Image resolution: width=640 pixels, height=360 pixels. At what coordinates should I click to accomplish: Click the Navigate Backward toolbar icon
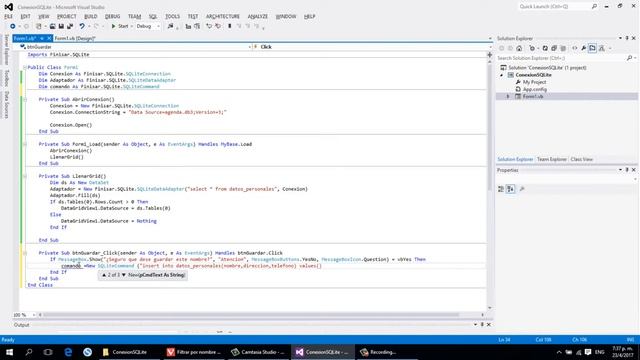pos(13,26)
